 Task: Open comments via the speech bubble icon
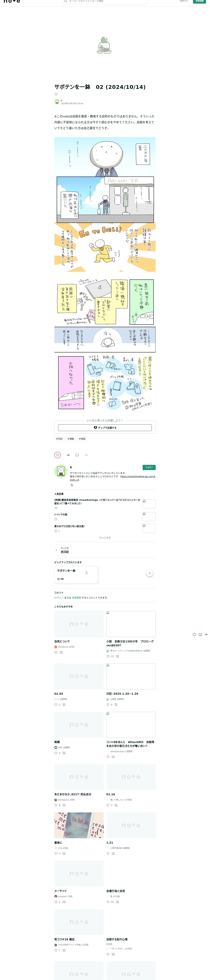pos(77,455)
